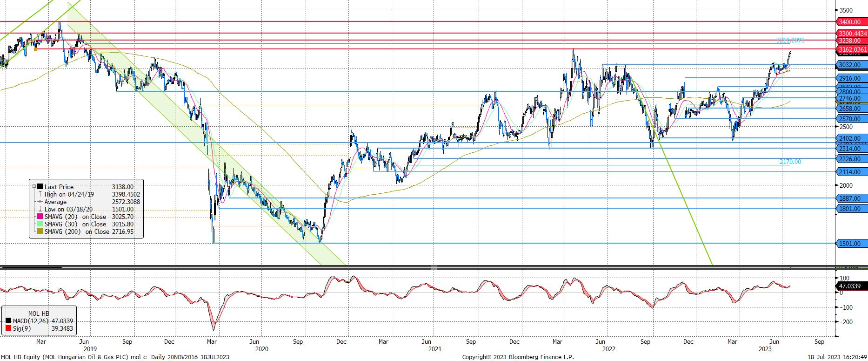
Task: Click the High on 04/24/19 marker icon
Action: click(40, 194)
